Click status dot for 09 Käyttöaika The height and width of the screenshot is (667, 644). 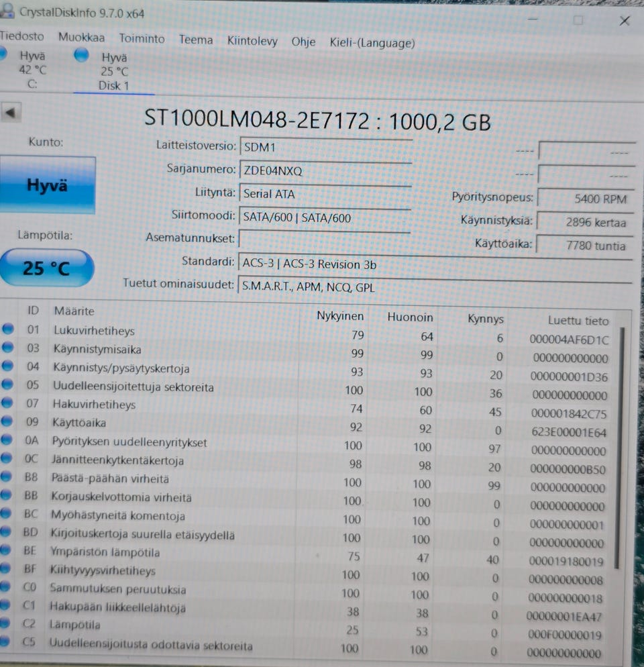point(7,421)
